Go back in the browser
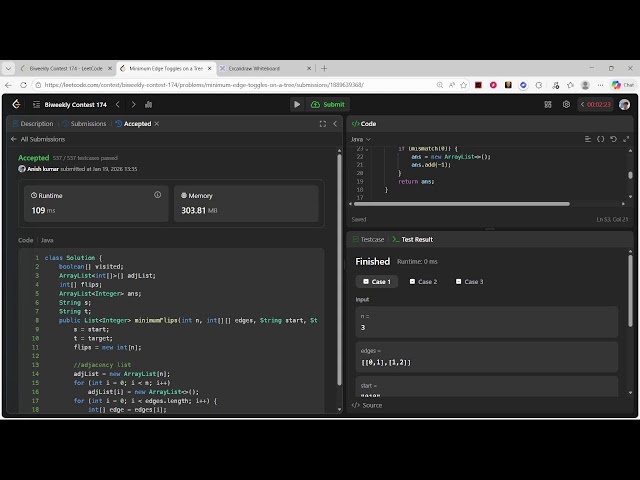The image size is (640, 480). [9, 85]
